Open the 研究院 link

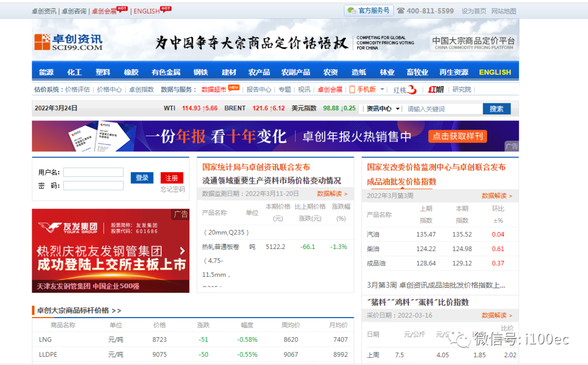click(462, 89)
